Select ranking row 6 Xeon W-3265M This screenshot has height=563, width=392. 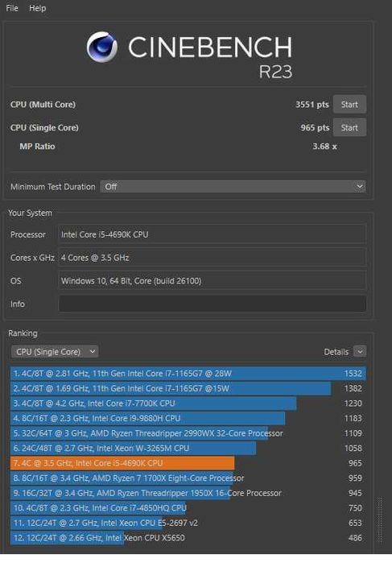pyautogui.click(x=188, y=448)
